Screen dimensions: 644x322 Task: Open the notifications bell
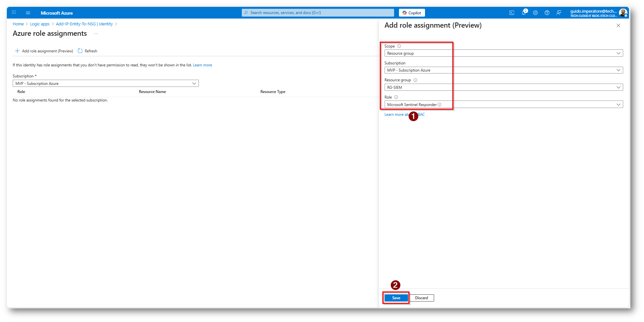(x=524, y=13)
